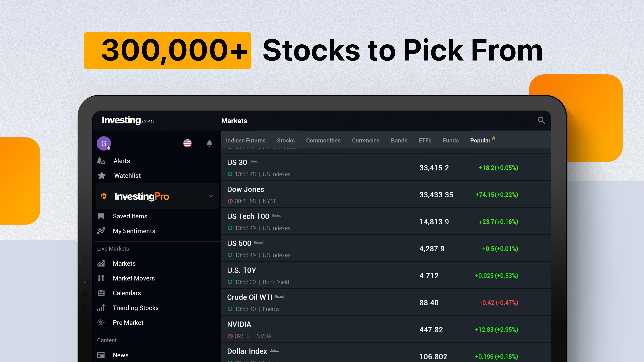The width and height of the screenshot is (644, 362).
Task: Select the Commodities tab
Action: coord(323,140)
